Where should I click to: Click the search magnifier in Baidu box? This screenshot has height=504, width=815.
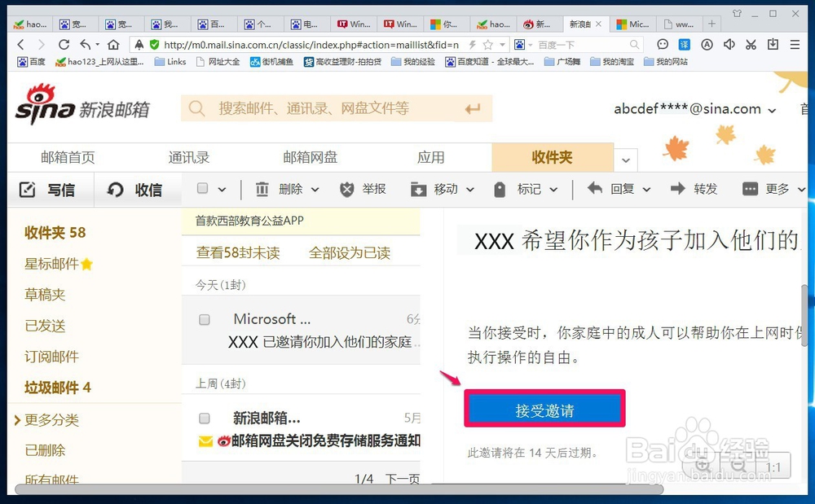(x=634, y=45)
